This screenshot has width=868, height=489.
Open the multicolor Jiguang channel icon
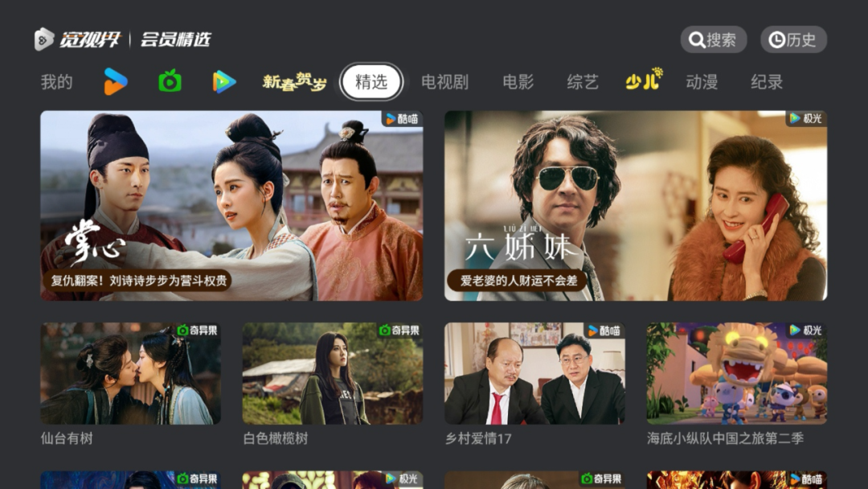point(224,82)
